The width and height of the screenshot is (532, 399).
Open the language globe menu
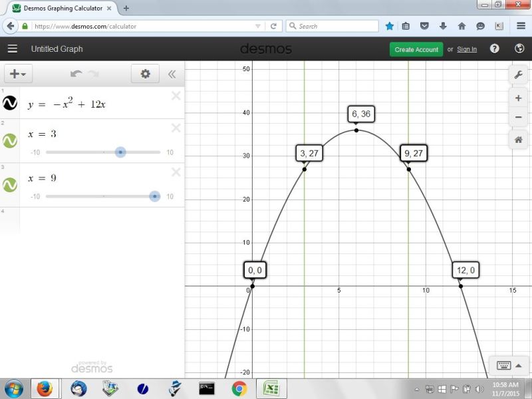tap(519, 49)
